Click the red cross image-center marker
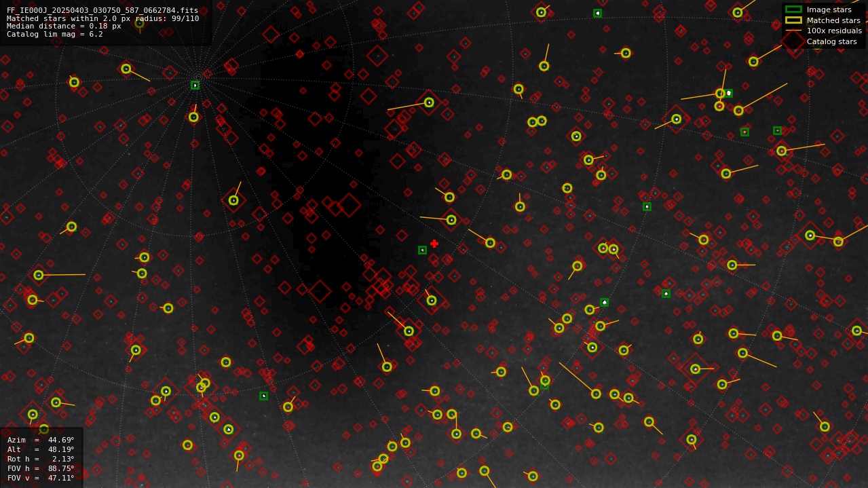The image size is (868, 488). point(434,244)
